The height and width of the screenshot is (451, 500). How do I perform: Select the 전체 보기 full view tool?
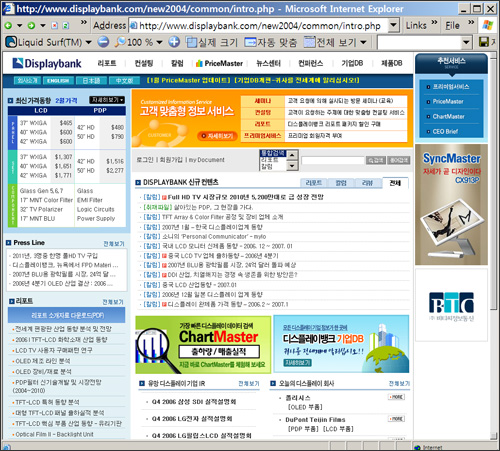(x=330, y=42)
